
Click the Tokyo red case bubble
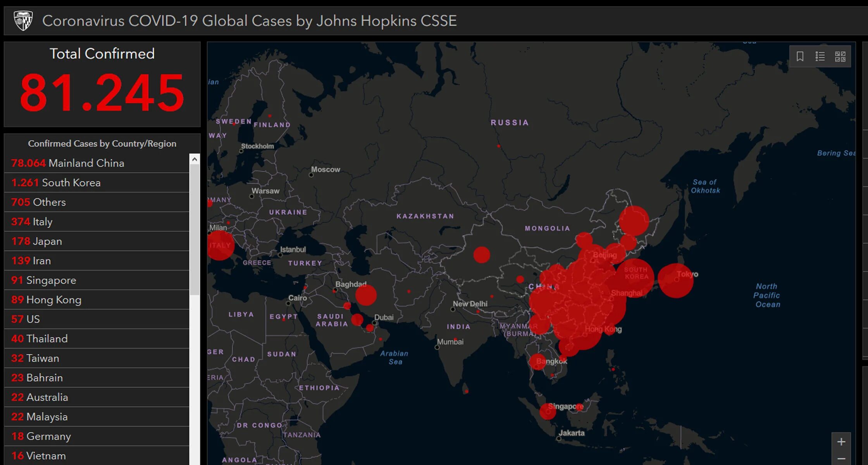point(675,281)
